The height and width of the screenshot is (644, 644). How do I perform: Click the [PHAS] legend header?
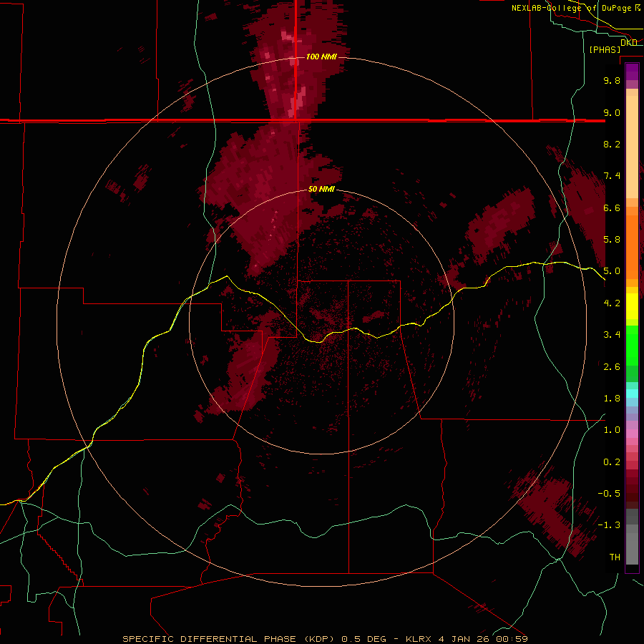tap(605, 49)
